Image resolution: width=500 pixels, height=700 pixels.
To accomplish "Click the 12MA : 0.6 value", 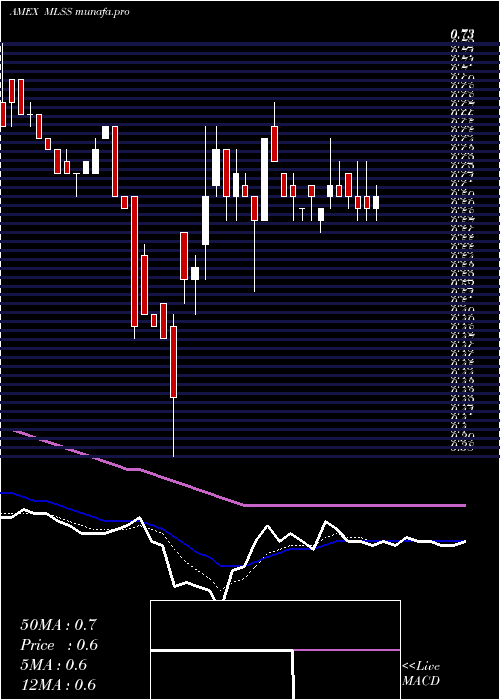I will coord(58,685).
